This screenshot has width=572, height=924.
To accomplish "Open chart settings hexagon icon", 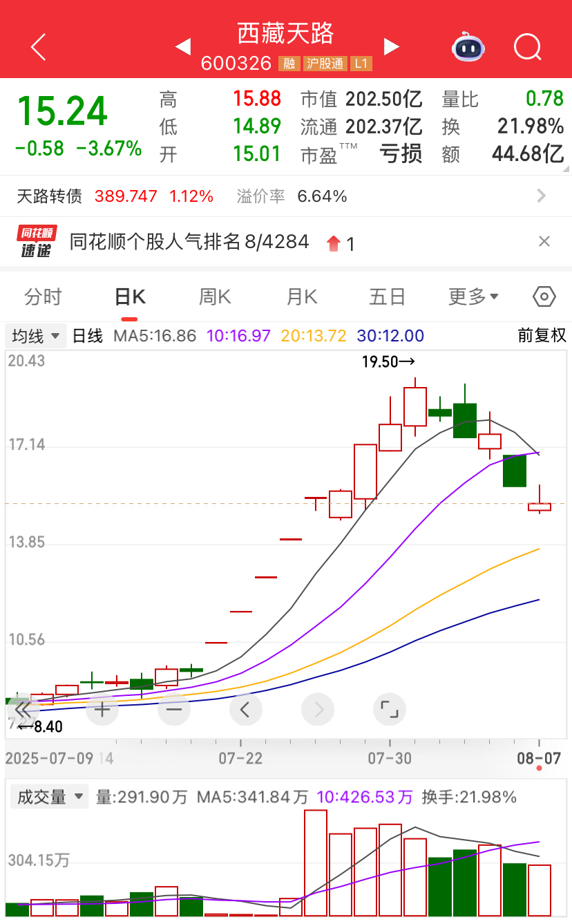I will click(544, 296).
